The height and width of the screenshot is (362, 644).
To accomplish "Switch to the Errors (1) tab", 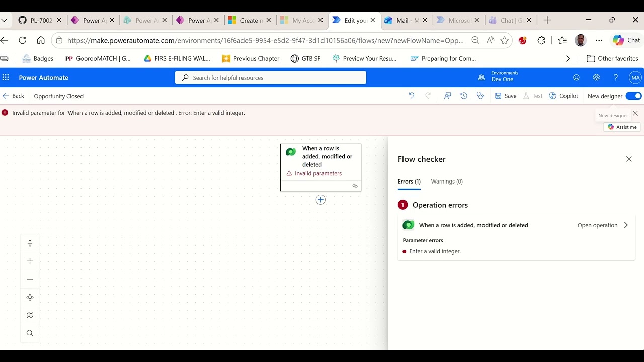I will tap(409, 182).
